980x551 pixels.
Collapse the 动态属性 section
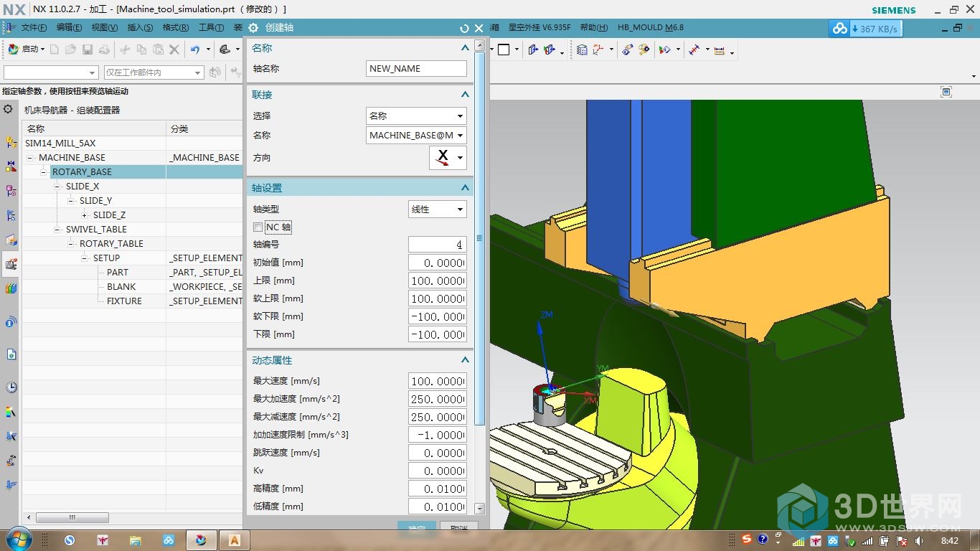pos(465,360)
